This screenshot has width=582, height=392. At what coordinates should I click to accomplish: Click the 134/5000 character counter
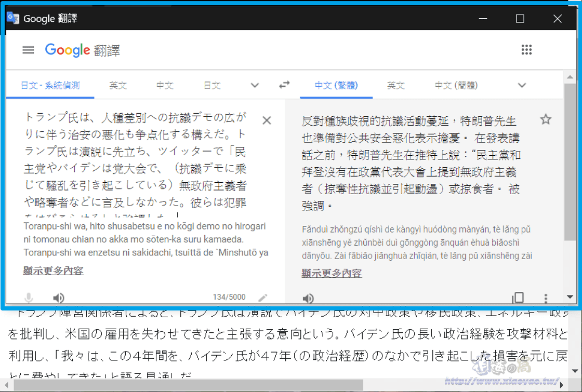[x=229, y=297]
